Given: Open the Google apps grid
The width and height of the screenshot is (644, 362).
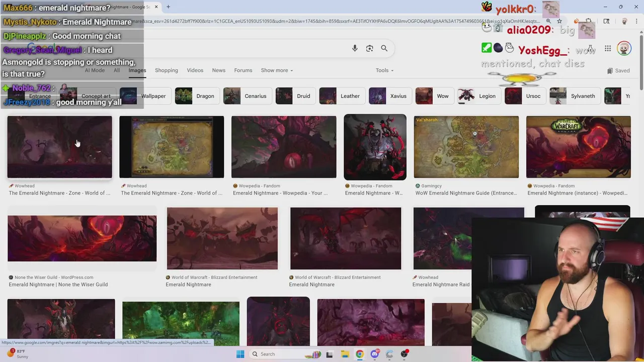Looking at the screenshot, I should point(608,49).
